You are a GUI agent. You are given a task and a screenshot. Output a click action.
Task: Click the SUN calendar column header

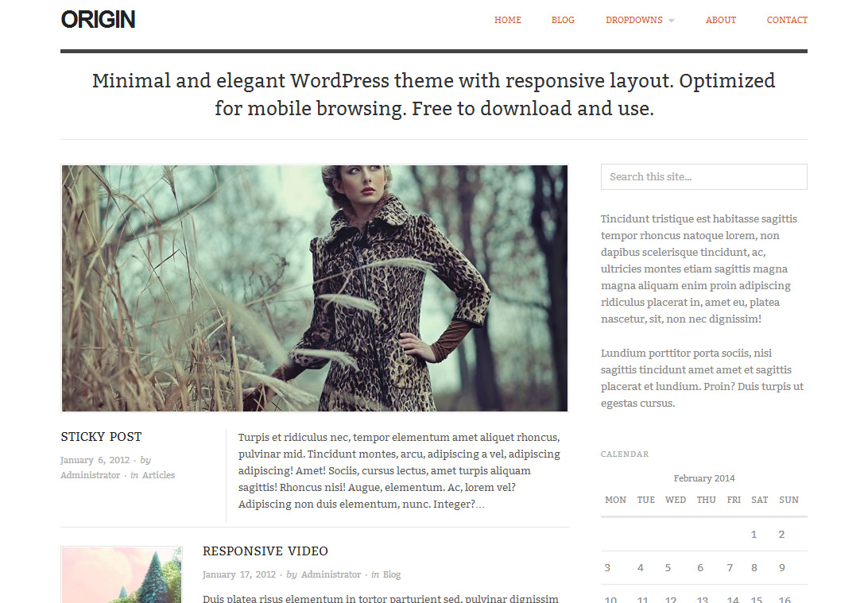point(789,500)
